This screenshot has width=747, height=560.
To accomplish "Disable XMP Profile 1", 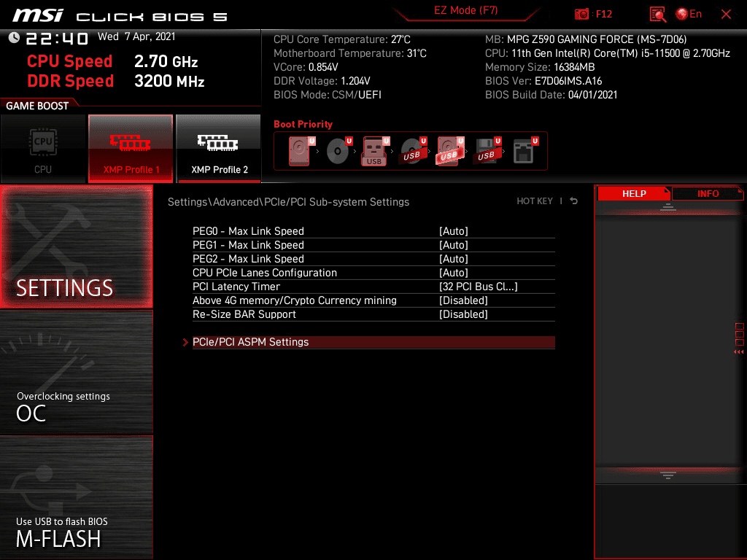I will pyautogui.click(x=131, y=149).
